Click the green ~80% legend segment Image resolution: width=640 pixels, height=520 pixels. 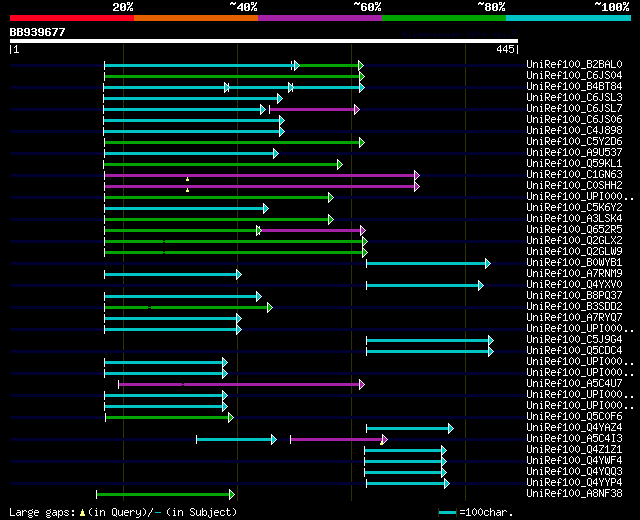click(444, 18)
